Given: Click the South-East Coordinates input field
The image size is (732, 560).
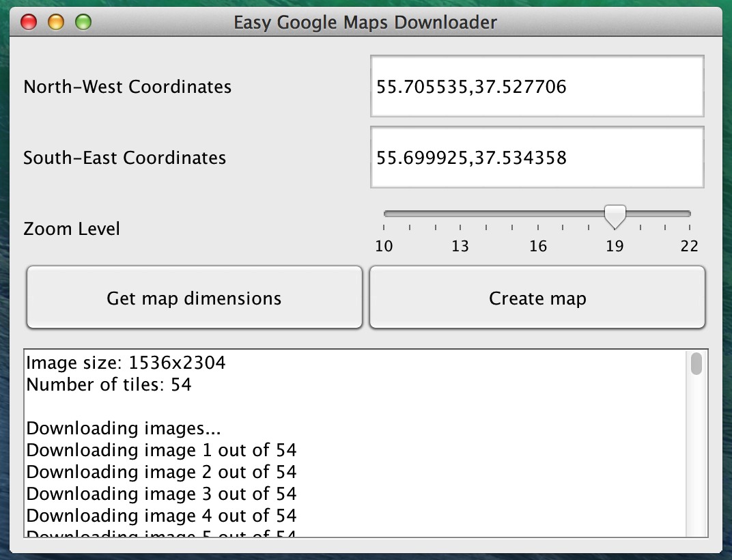Looking at the screenshot, I should coord(537,157).
